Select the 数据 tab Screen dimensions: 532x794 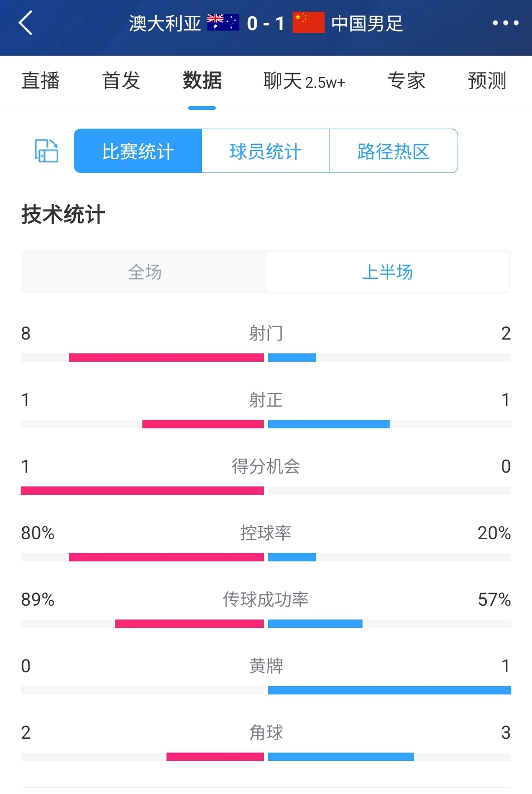202,81
